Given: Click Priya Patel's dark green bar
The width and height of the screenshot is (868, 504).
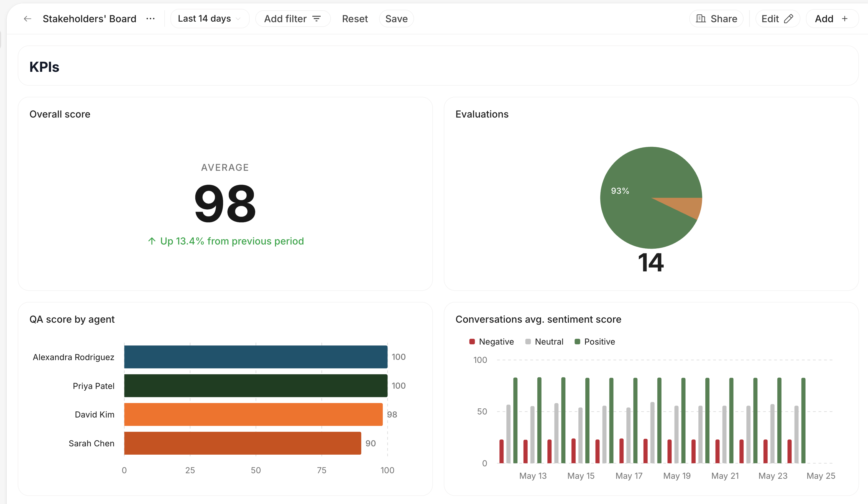Looking at the screenshot, I should click(x=256, y=386).
